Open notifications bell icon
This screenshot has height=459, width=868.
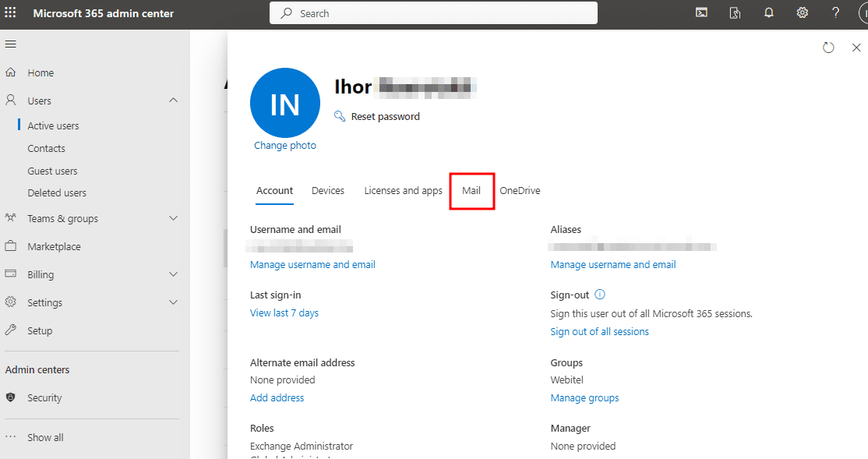(x=768, y=12)
